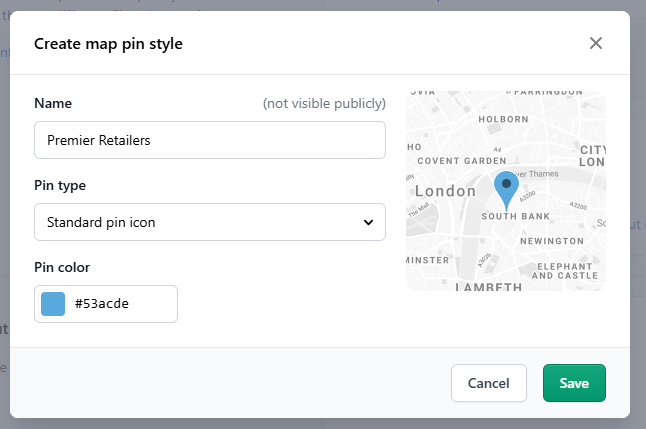
Task: Click the not visible publicly hint
Action: [x=324, y=103]
